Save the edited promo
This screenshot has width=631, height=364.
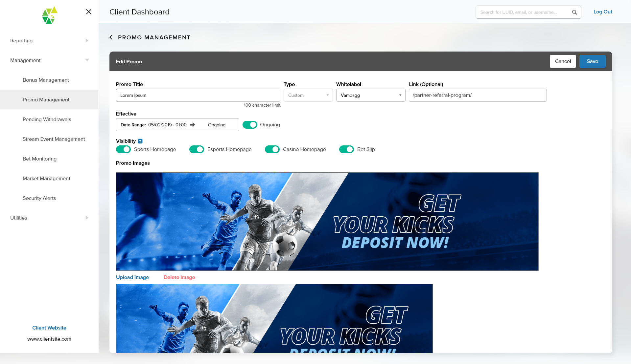[x=593, y=61]
